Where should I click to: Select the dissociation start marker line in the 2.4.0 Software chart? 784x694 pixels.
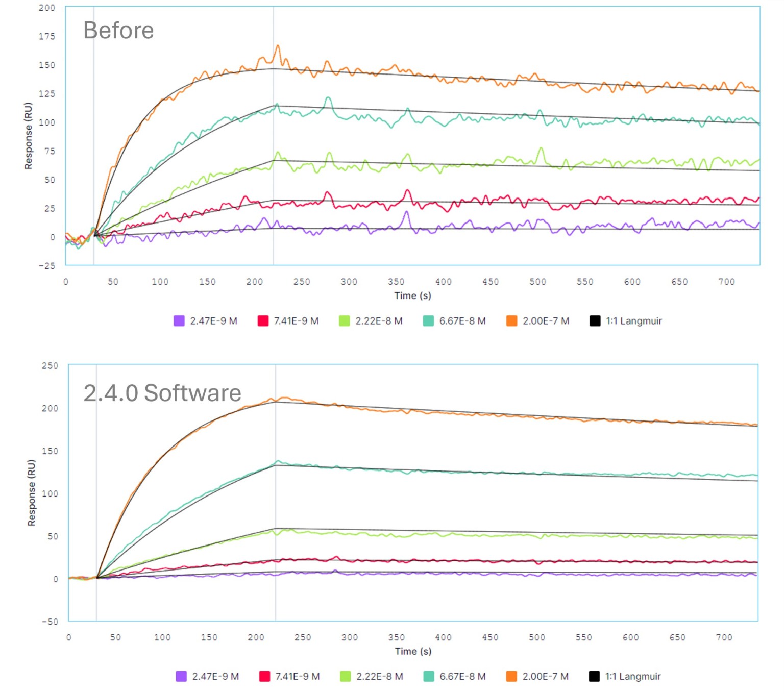point(276,510)
